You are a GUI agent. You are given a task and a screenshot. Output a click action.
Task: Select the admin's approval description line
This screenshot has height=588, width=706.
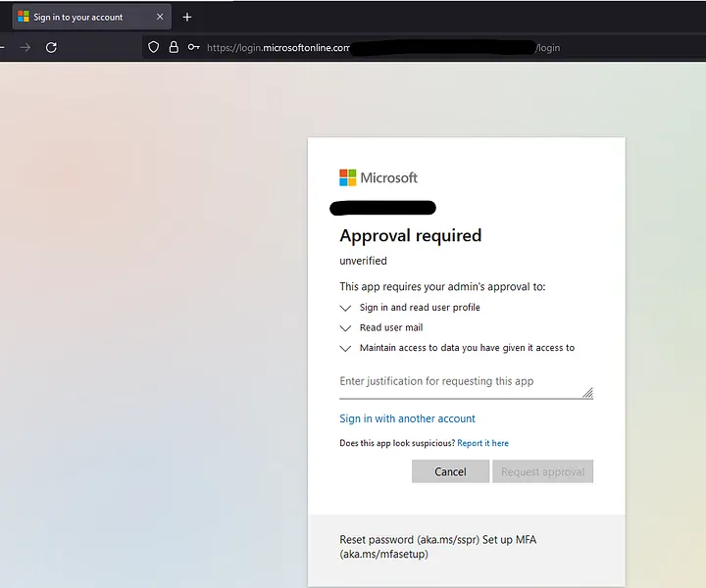click(x=442, y=287)
